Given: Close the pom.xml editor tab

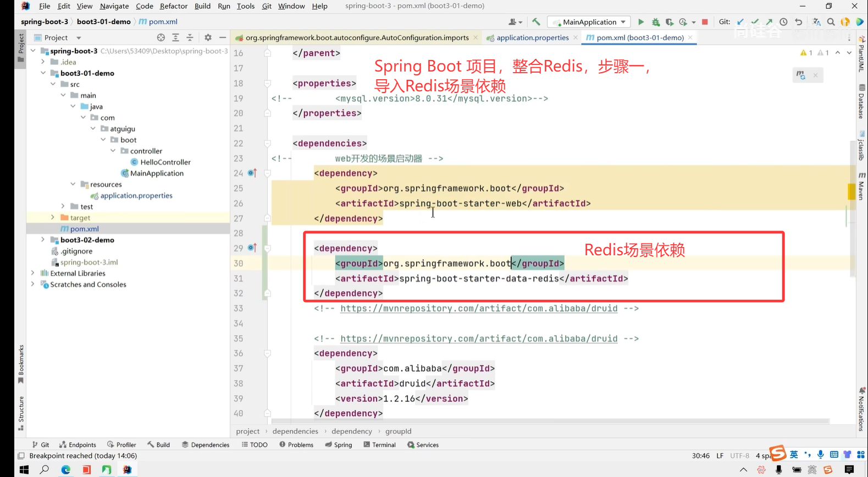Looking at the screenshot, I should click(x=690, y=37).
